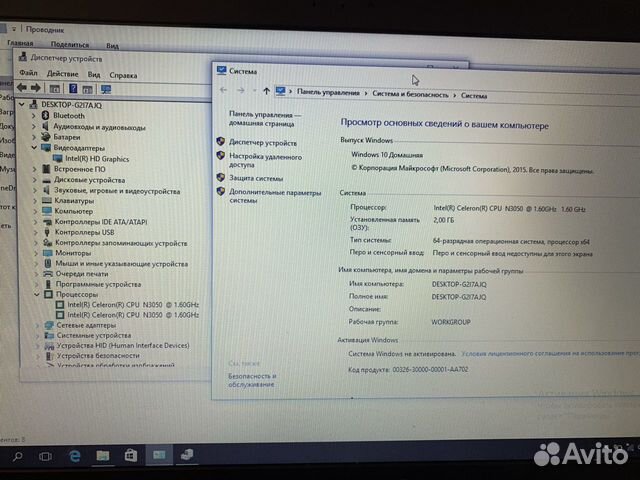
Task: Expand the Сетевые адаптеры category
Action: 37,325
